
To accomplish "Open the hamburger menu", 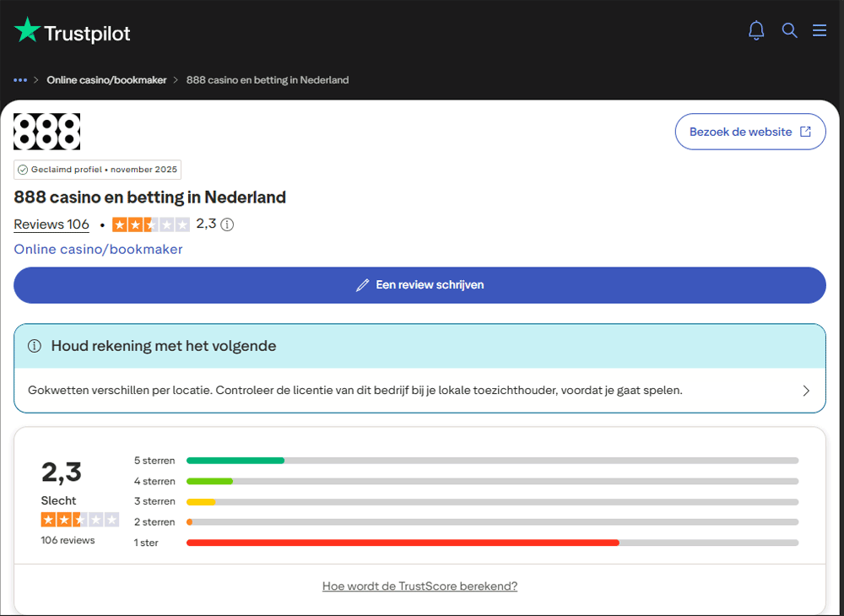I will pyautogui.click(x=820, y=30).
